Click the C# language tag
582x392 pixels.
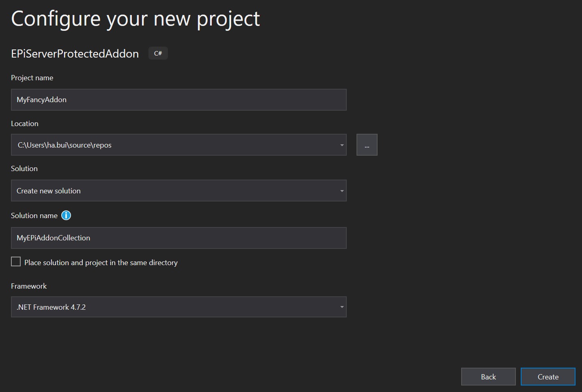point(158,54)
